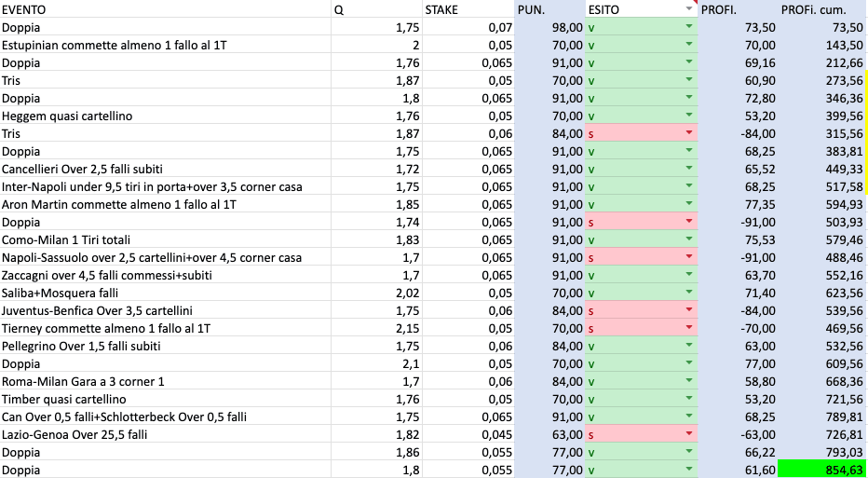Expand result dropdown for Heggem quasi cartellino
The height and width of the screenshot is (478, 868).
[689, 116]
